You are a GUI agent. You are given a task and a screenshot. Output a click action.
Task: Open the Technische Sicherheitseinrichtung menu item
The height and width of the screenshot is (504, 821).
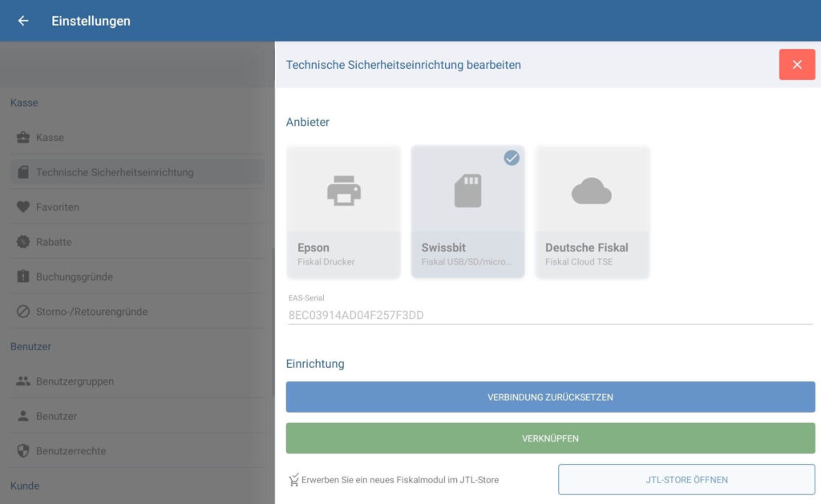tap(115, 172)
